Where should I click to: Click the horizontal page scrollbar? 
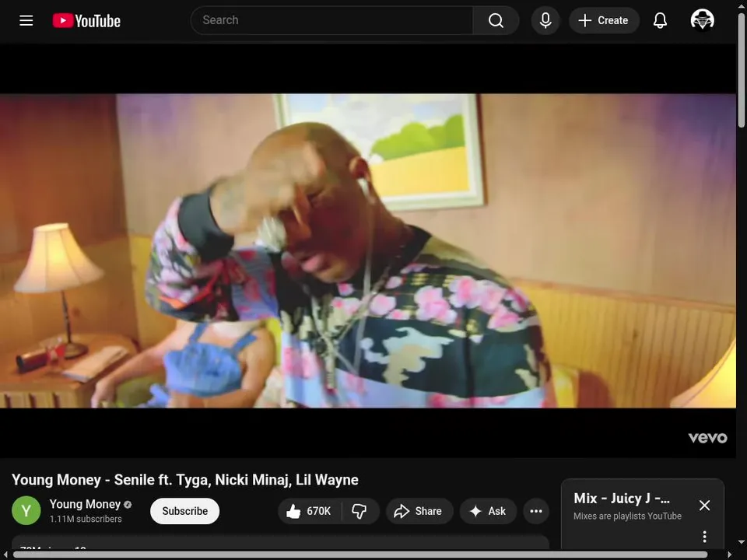point(360,555)
